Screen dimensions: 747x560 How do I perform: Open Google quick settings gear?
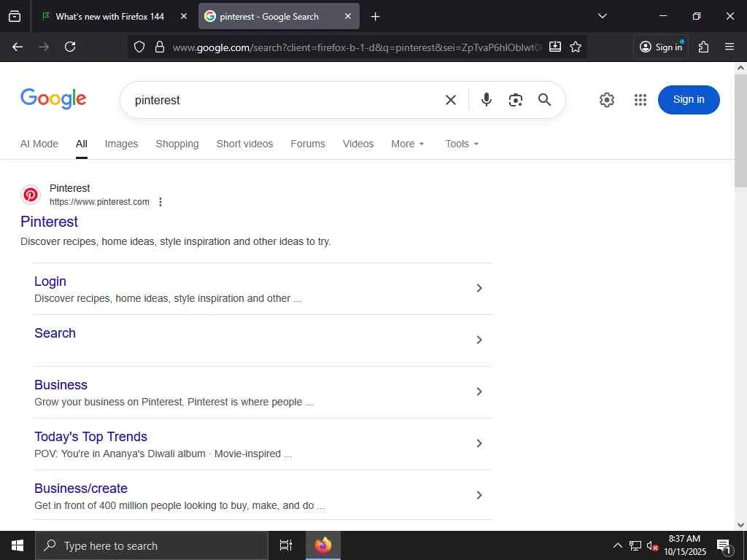[x=606, y=100]
